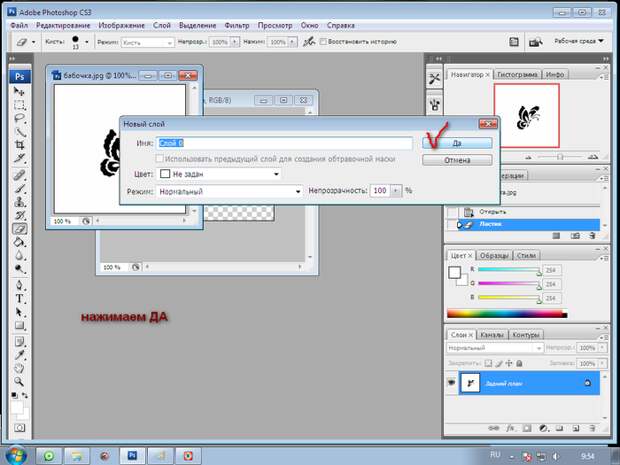Open the Цвет dropdown in New Layer dialog
The image size is (620, 465).
click(219, 174)
